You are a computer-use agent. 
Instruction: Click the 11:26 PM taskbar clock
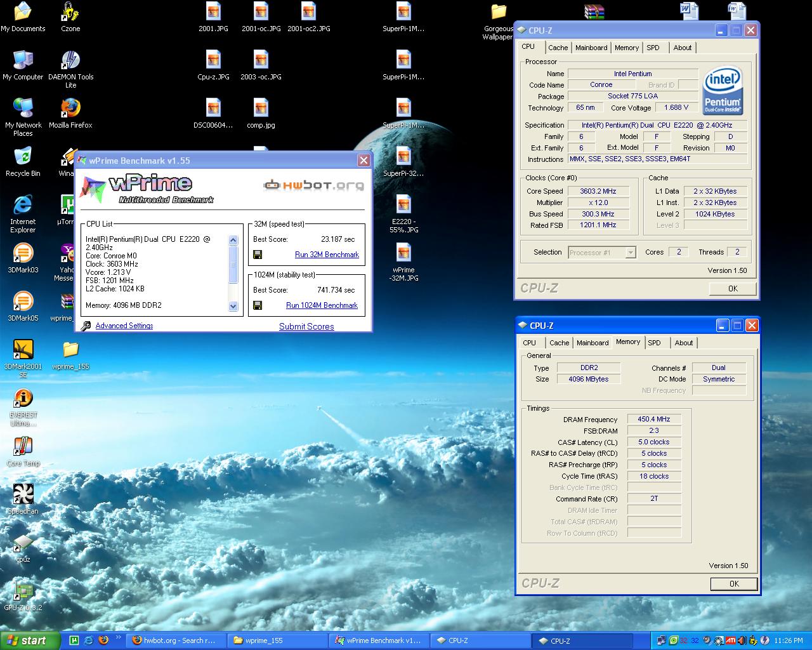click(x=789, y=640)
